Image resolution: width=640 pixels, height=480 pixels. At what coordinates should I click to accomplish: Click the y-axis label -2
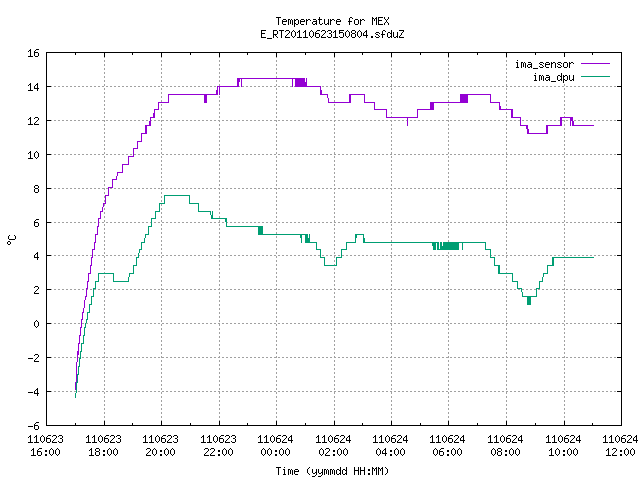33,358
